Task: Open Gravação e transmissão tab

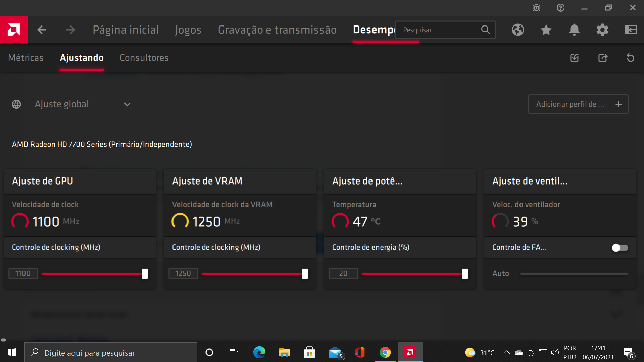Action: tap(277, 30)
